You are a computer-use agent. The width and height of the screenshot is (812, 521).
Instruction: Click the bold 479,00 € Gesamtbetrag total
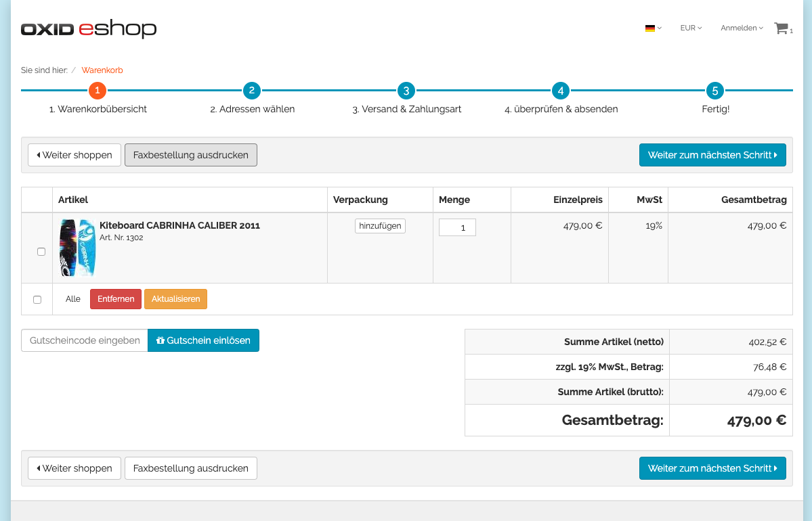pos(756,421)
